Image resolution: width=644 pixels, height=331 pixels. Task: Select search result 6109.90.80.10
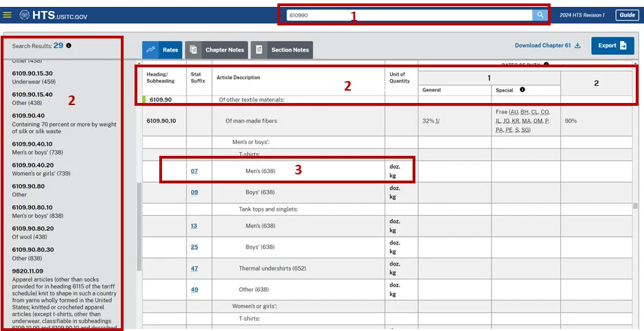[x=38, y=212]
